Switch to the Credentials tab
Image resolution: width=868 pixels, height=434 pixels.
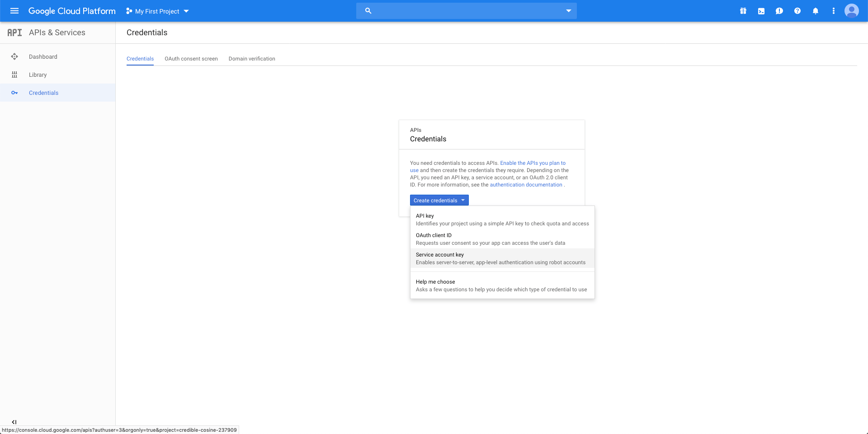[140, 59]
